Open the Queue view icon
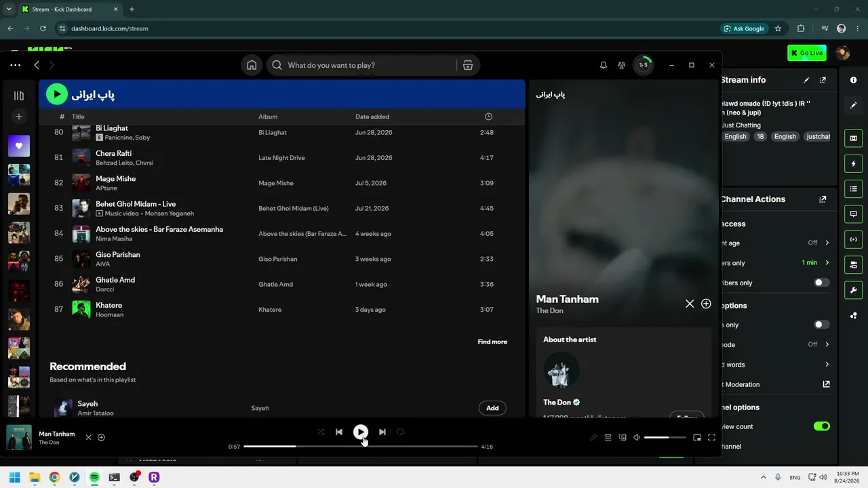This screenshot has width=868, height=488. pos(608,438)
